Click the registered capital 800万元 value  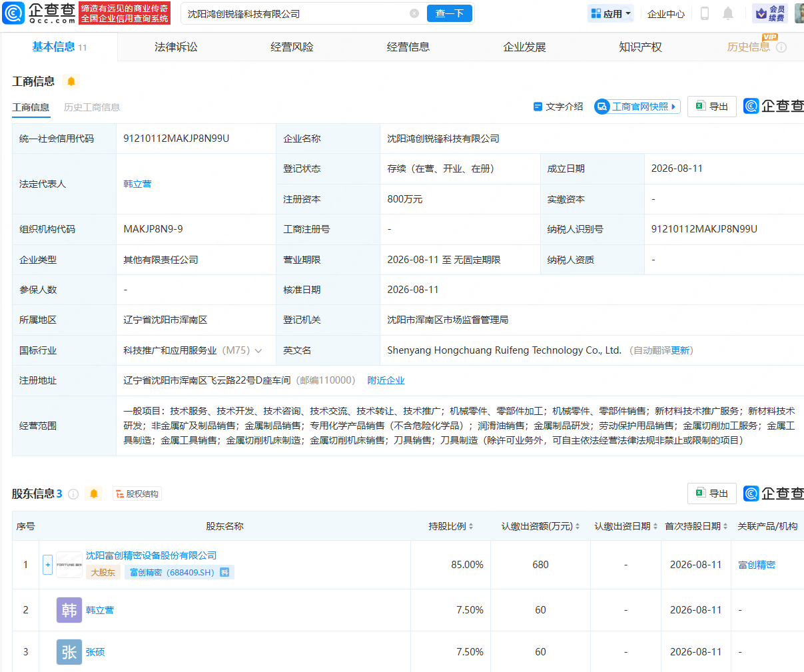pyautogui.click(x=405, y=199)
